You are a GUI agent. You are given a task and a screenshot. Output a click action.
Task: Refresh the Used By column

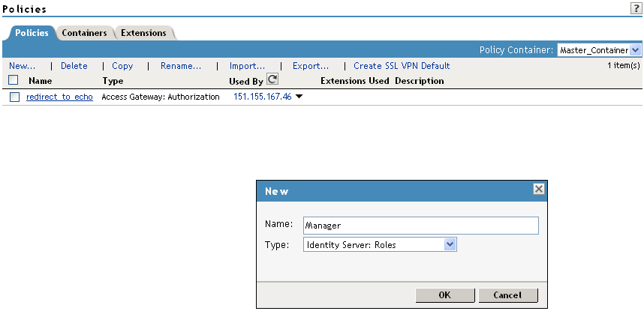272,79
